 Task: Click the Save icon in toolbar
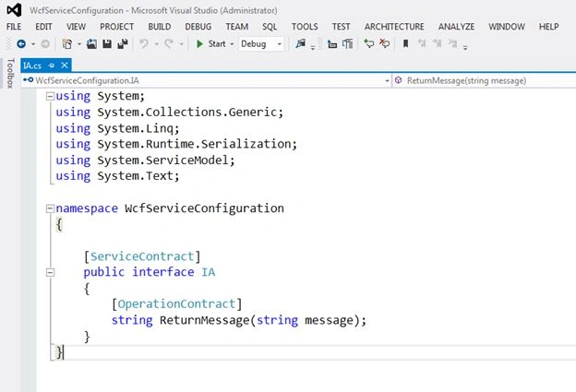[107, 44]
